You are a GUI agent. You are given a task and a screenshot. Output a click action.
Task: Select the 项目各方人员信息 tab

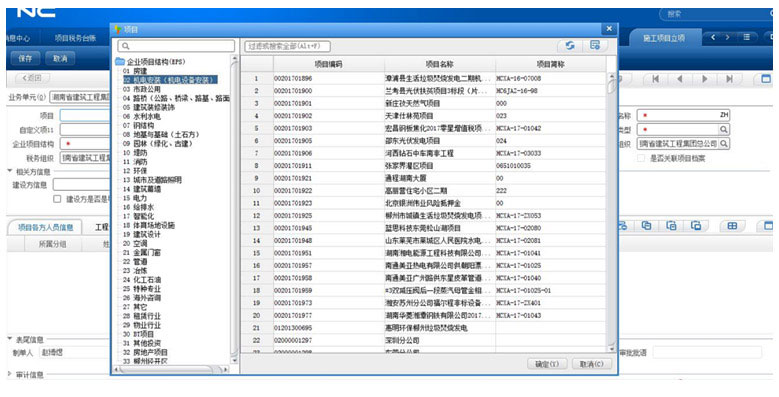46,228
